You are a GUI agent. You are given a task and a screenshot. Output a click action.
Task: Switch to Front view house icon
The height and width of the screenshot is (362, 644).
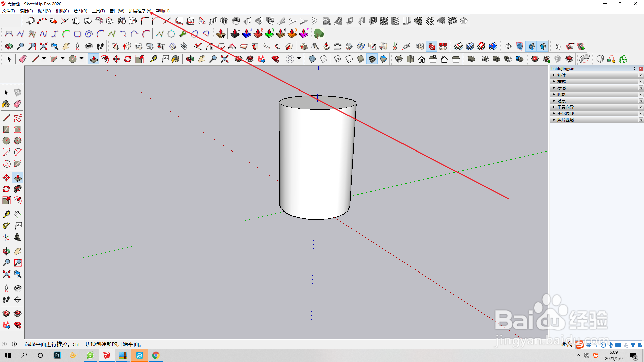(422, 59)
